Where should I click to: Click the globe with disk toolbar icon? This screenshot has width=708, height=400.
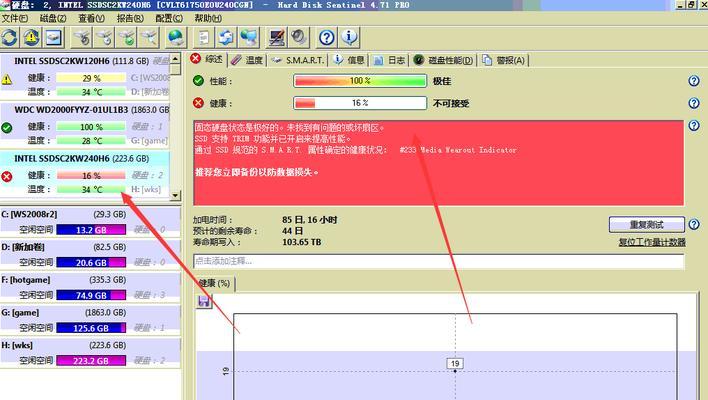click(175, 37)
